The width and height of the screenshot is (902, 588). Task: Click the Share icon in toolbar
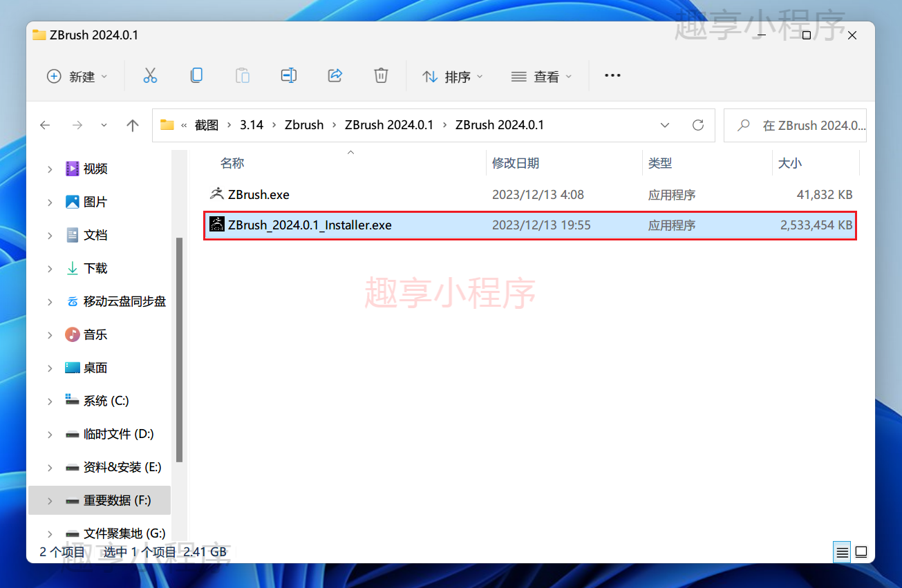point(335,76)
